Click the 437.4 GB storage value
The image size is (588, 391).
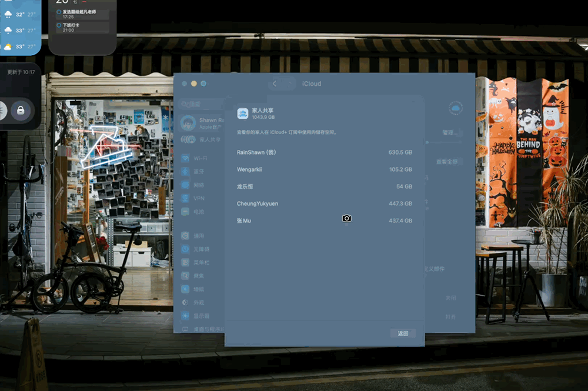coord(400,220)
